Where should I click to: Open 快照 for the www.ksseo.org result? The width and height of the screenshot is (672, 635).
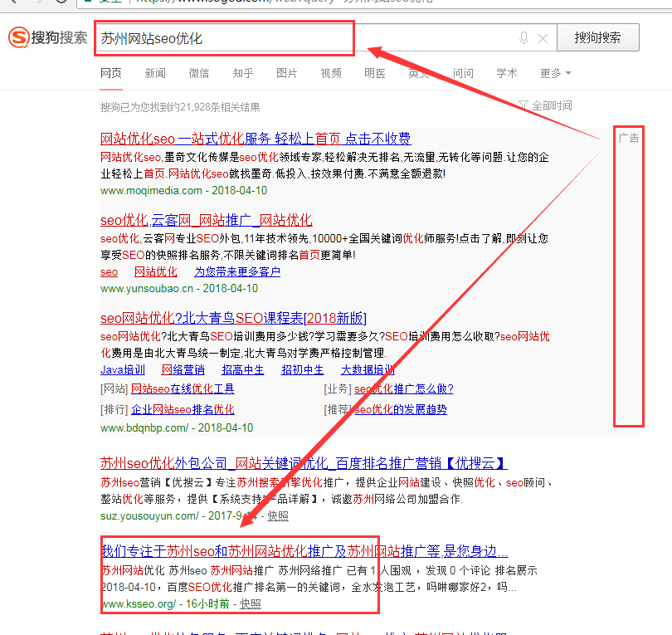(250, 603)
